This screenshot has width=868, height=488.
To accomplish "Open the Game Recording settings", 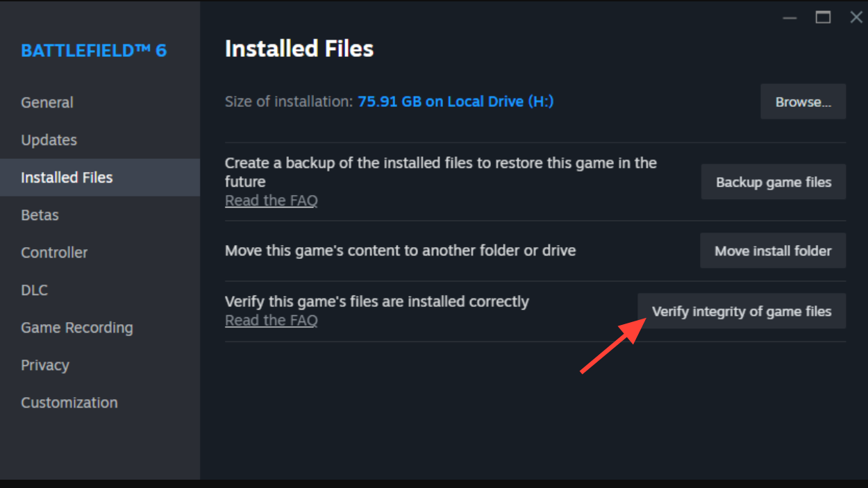I will click(x=77, y=328).
